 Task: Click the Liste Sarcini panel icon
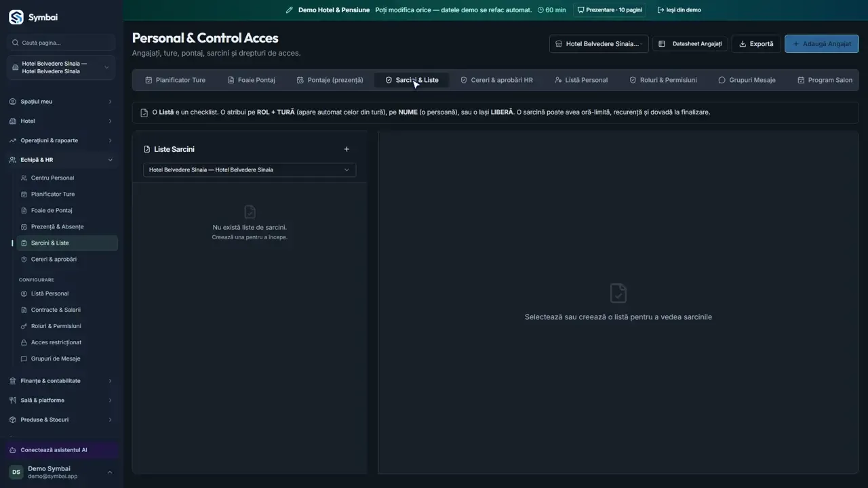coord(147,149)
